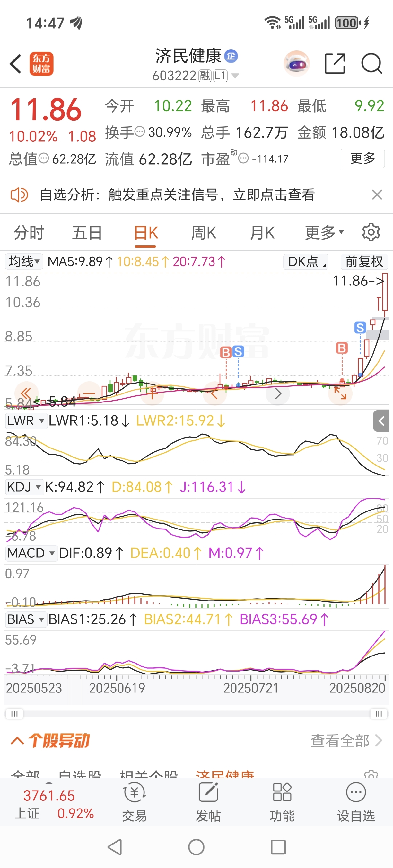
Task: Tap Android home circle button
Action: (x=197, y=847)
